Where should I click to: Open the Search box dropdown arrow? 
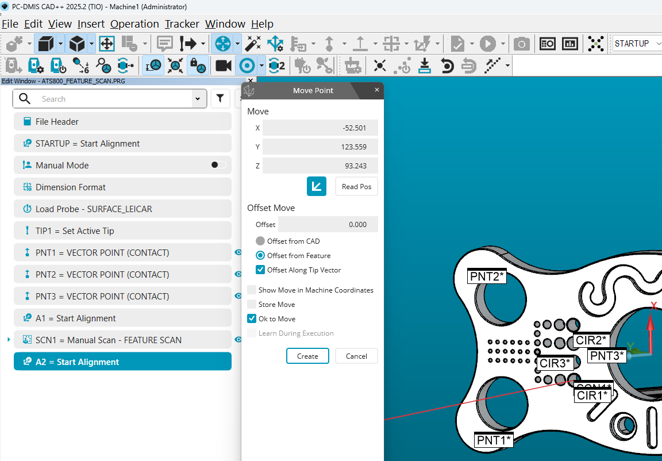pyautogui.click(x=197, y=99)
